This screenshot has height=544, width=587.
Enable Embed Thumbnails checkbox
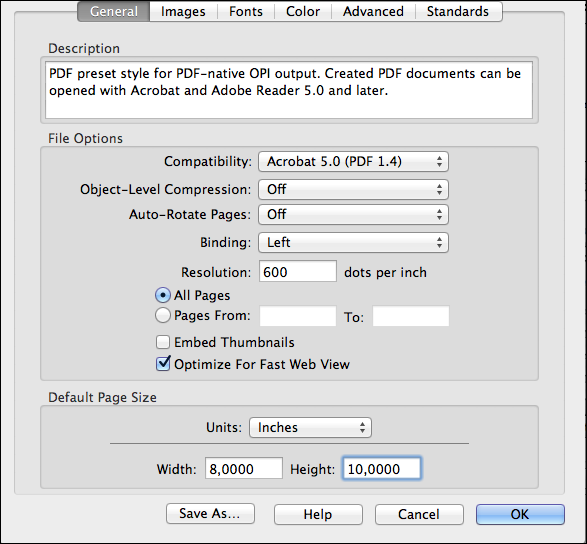(163, 342)
